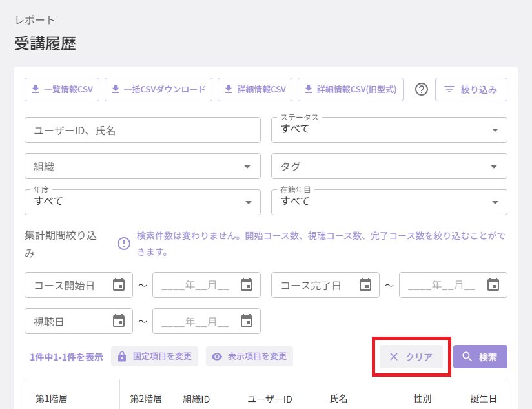
Task: Open the help question mark icon
Action: click(x=422, y=90)
